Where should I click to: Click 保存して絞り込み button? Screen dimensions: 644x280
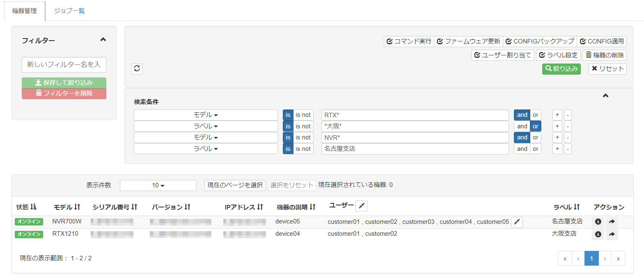click(x=64, y=83)
